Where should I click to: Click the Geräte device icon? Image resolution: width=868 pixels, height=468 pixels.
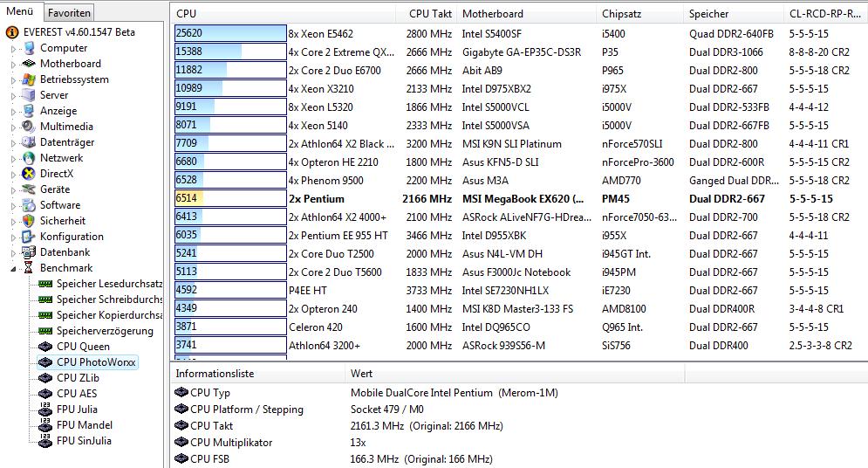click(29, 189)
